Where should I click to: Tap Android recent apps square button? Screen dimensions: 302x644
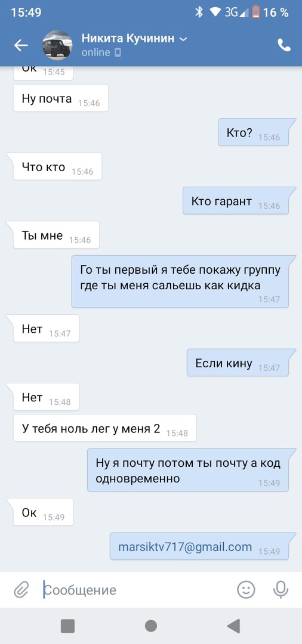click(x=68, y=626)
